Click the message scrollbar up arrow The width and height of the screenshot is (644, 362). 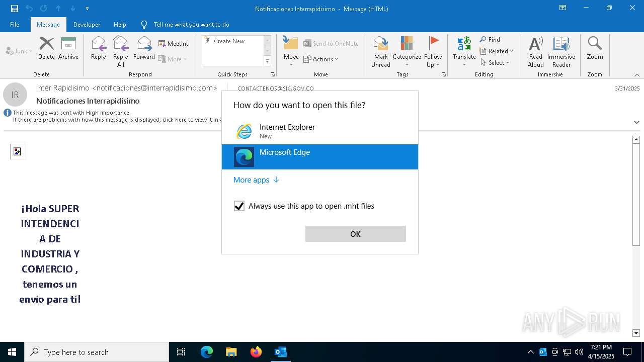coord(636,139)
